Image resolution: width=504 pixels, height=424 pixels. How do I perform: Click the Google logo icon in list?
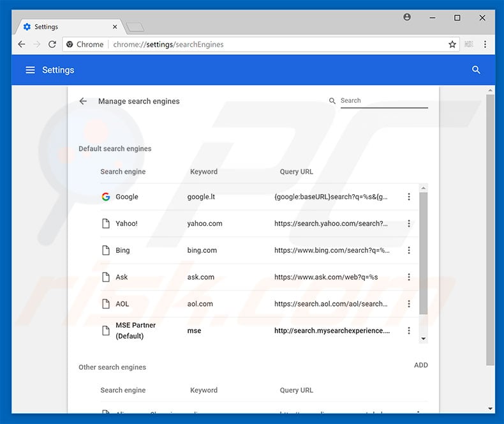[x=106, y=197]
